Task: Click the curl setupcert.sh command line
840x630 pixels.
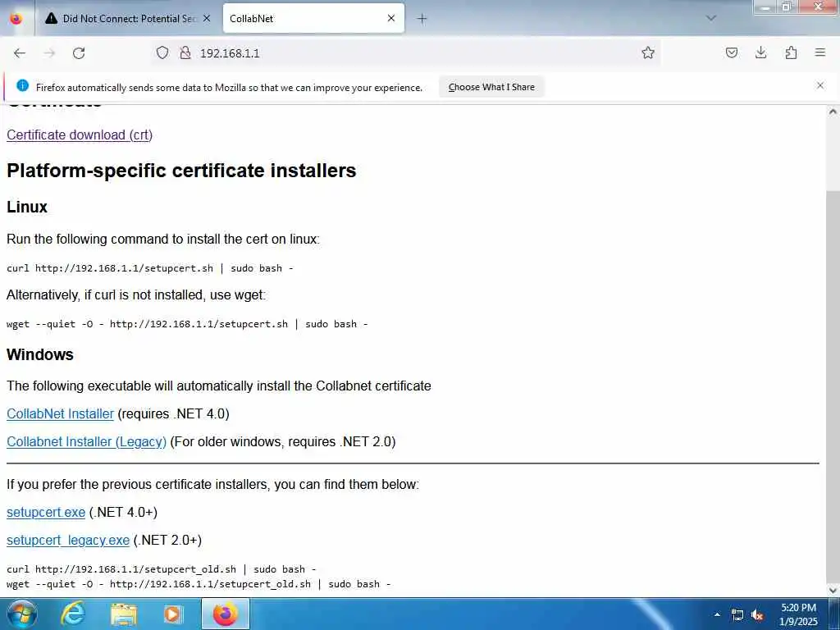Action: (x=150, y=268)
